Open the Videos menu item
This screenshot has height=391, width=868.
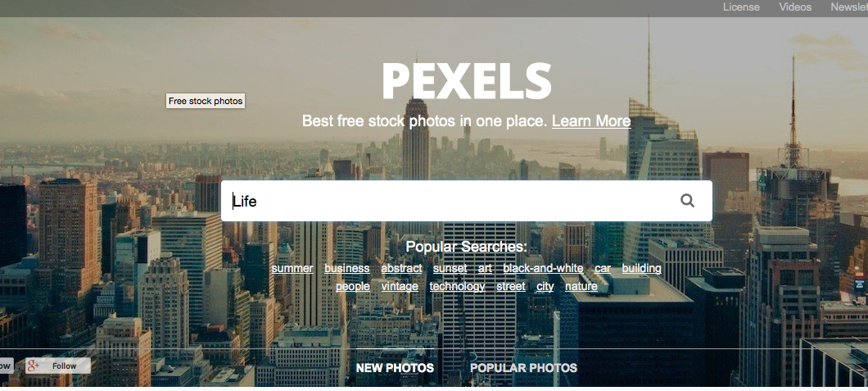pyautogui.click(x=795, y=7)
